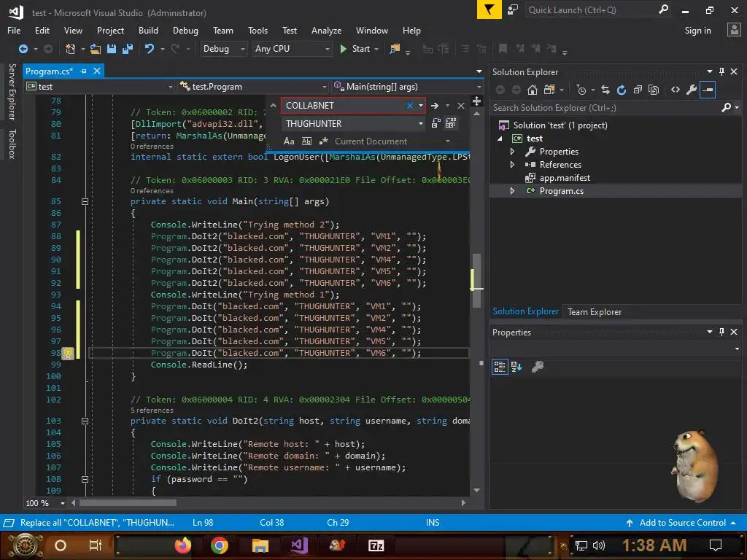Create a new project from the toolbar
The height and width of the screenshot is (560, 747).
point(70,49)
